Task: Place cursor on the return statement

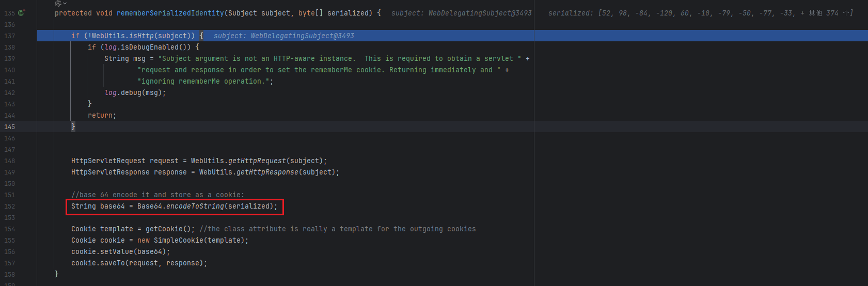Action: pyautogui.click(x=100, y=115)
